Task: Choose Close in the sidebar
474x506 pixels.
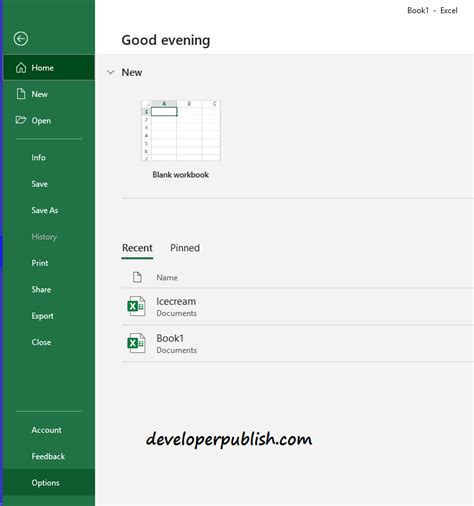Action: coord(41,342)
